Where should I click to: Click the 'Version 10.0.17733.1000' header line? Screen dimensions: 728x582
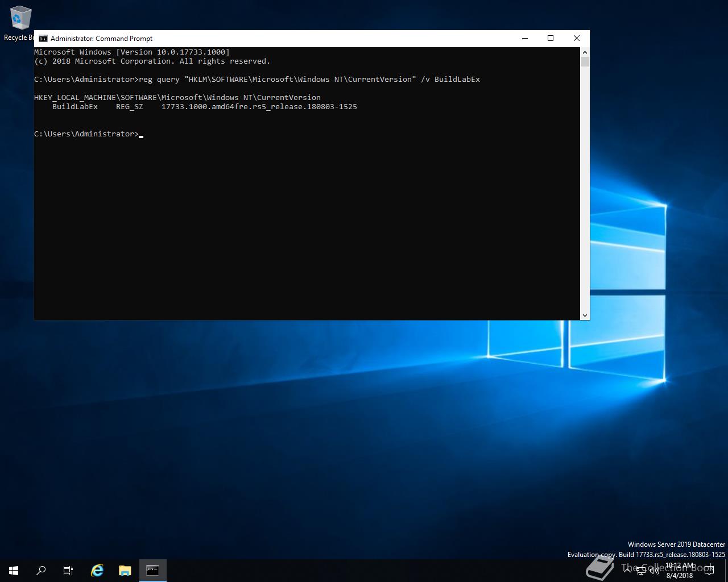tap(132, 52)
